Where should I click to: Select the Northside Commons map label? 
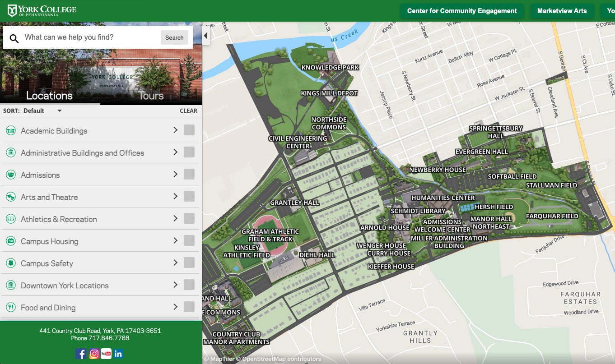tap(329, 123)
